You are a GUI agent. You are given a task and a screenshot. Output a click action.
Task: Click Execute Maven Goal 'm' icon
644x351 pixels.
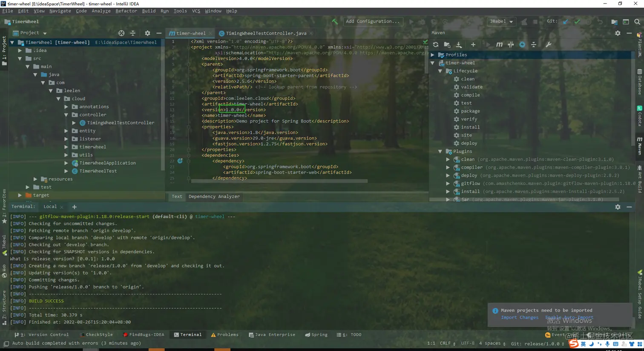499,45
